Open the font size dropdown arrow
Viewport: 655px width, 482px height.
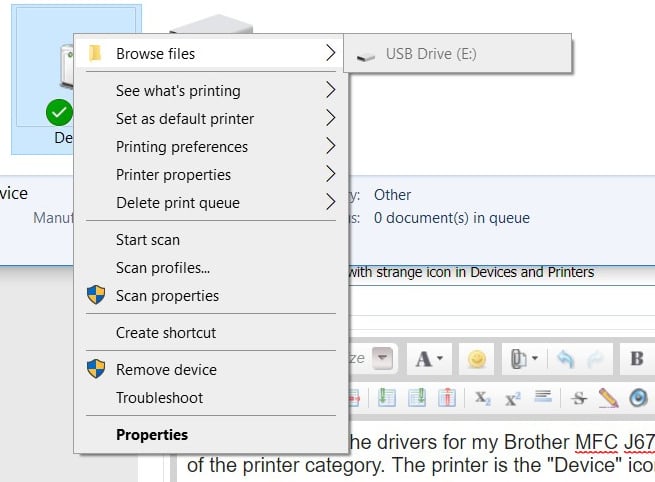[382, 358]
